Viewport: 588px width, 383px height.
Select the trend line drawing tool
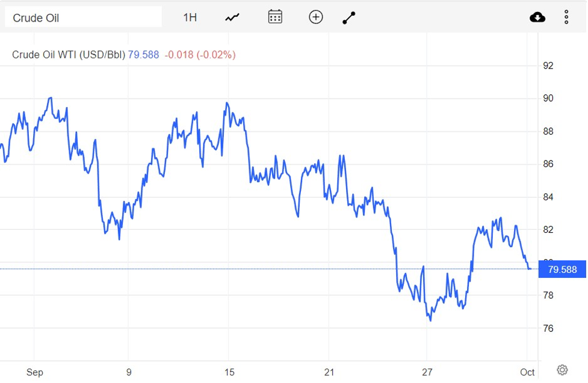pos(349,17)
